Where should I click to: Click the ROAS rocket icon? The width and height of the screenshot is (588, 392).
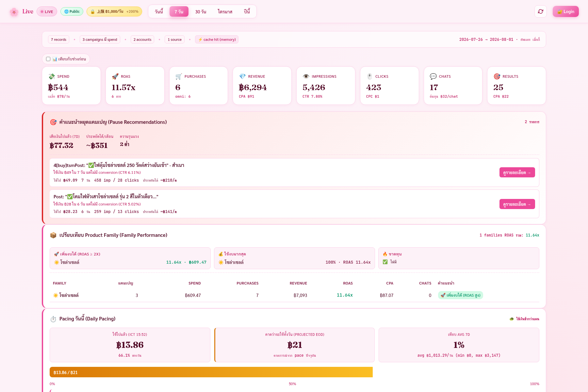point(115,76)
